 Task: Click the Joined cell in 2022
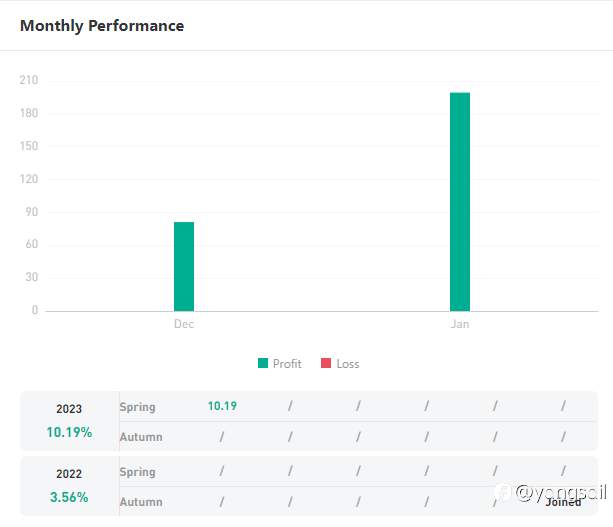(x=563, y=502)
